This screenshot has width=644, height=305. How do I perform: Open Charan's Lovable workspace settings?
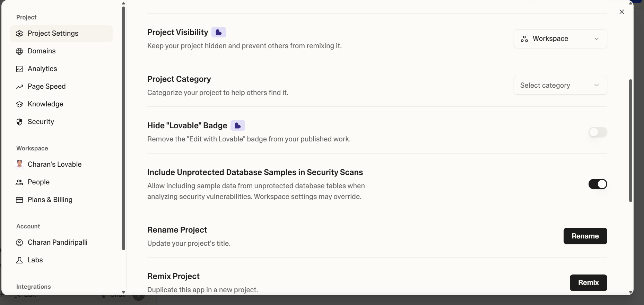click(54, 165)
